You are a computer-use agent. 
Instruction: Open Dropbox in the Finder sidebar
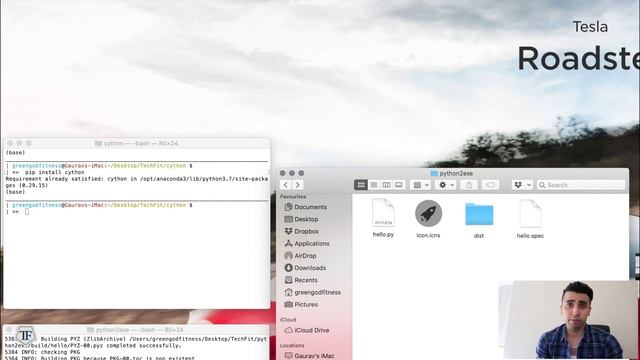pyautogui.click(x=302, y=231)
